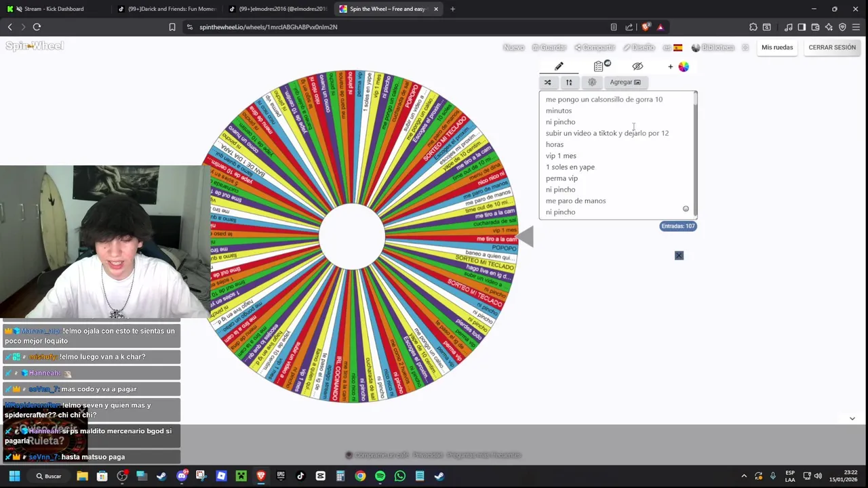The width and height of the screenshot is (868, 488).
Task: Open browser extensions puzzle icon
Action: (x=753, y=27)
